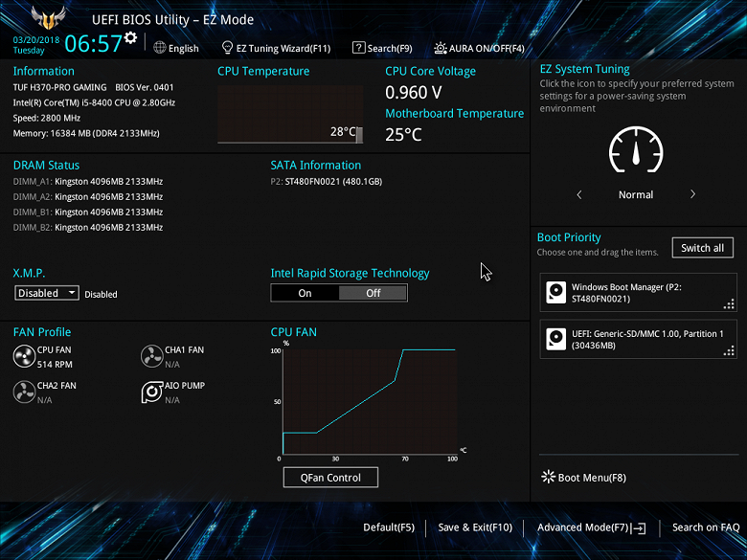Click the DIMM_B1 Kingston 4096MB entry

(88, 212)
